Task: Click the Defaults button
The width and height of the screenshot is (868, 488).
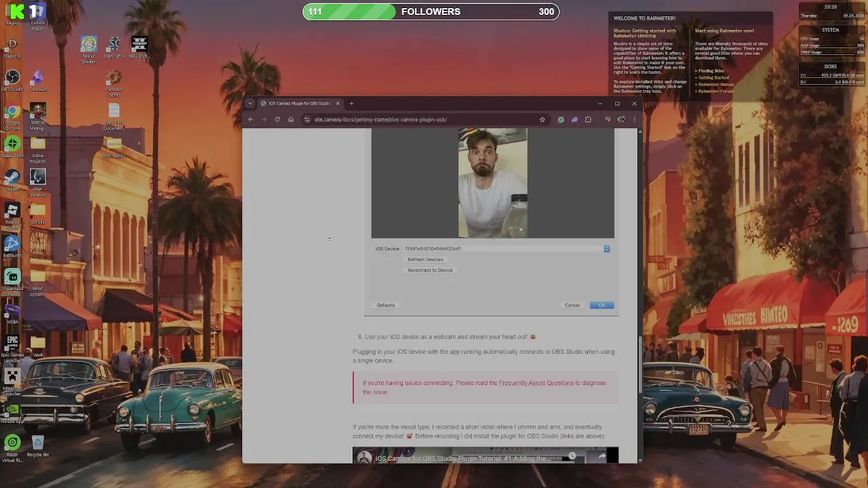Action: (x=385, y=305)
